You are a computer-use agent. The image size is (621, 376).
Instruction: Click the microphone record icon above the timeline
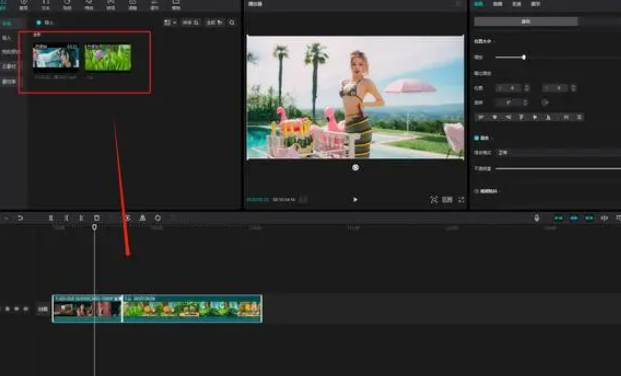[537, 218]
